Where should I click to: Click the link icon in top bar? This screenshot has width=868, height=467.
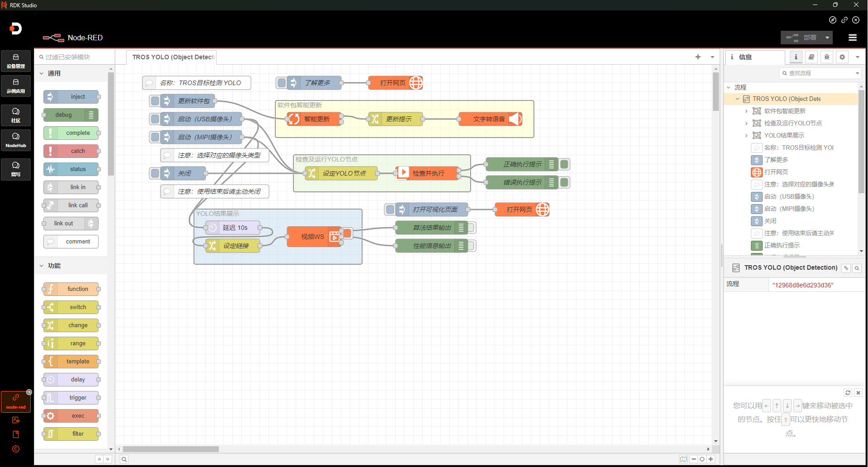click(x=844, y=20)
